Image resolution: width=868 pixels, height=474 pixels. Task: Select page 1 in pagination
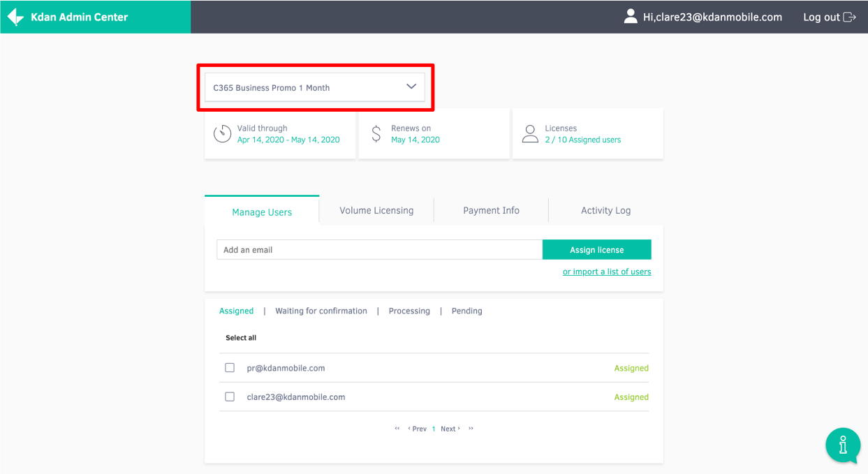(434, 429)
